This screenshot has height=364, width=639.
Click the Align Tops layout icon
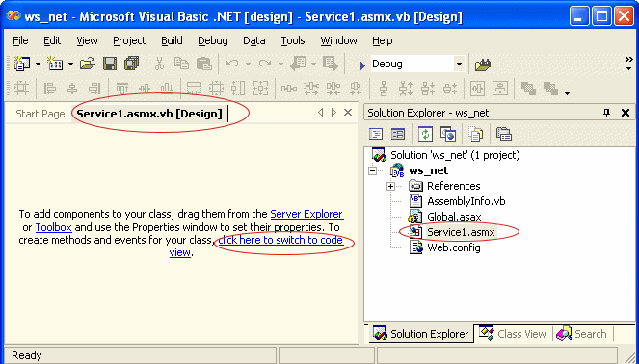122,88
